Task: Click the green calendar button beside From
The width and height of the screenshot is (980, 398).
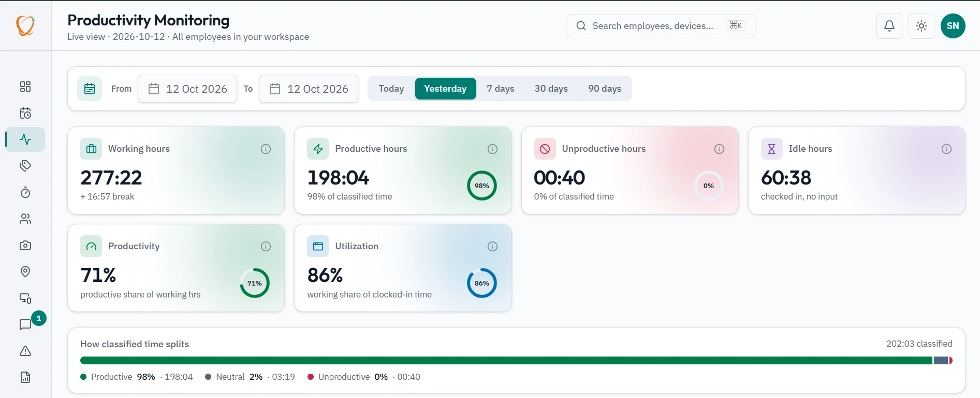Action: [x=90, y=89]
